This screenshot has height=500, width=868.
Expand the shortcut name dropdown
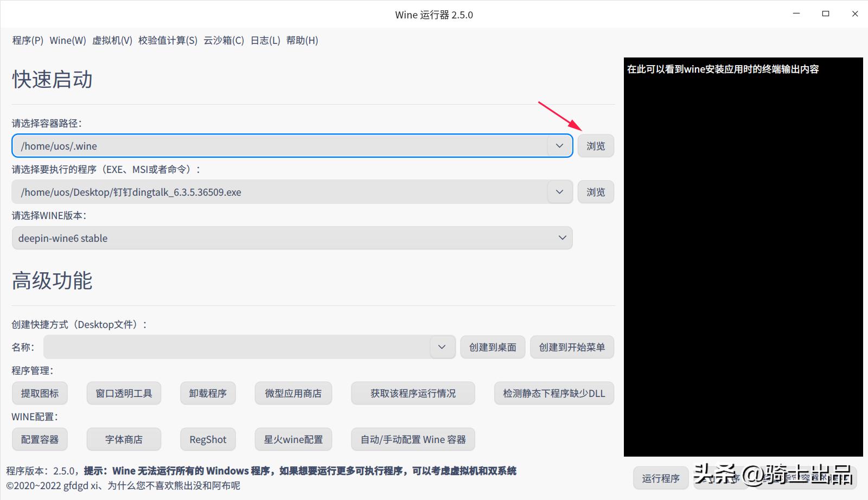pos(441,347)
